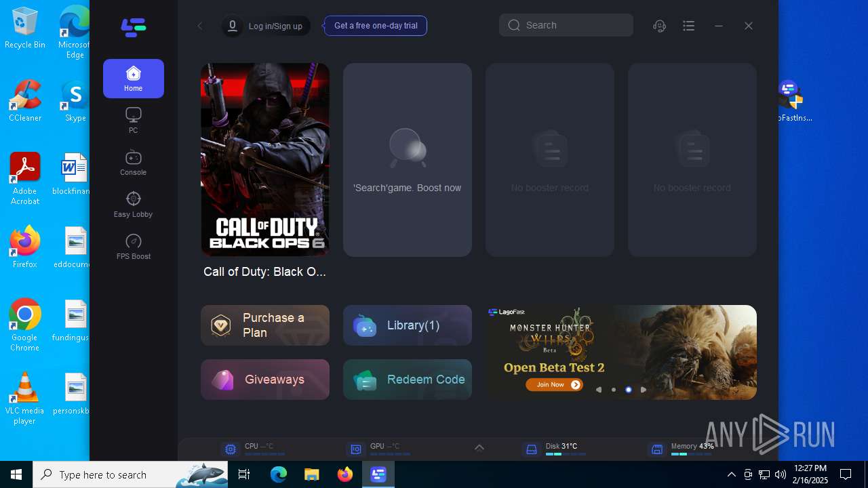Open Easy Lobby in sidebar
The image size is (868, 488).
[134, 205]
